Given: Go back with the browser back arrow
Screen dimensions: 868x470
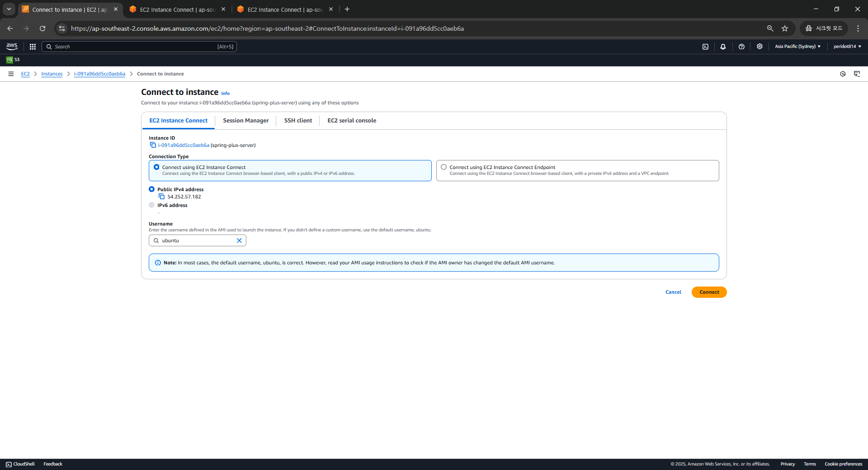Looking at the screenshot, I should [10, 28].
